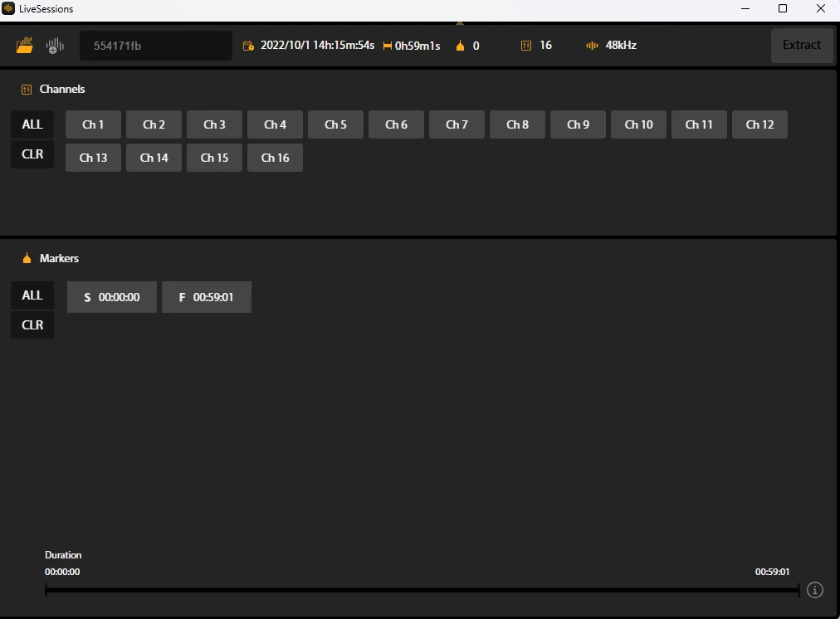840x619 pixels.
Task: Click the session date 2022/10/1 text
Action: (x=317, y=46)
